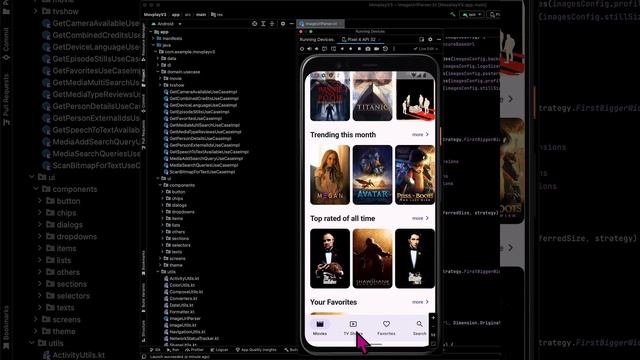This screenshot has height=360, width=640.
Task: Close the Pixel 4 API 32 tab
Action: pyautogui.click(x=380, y=40)
